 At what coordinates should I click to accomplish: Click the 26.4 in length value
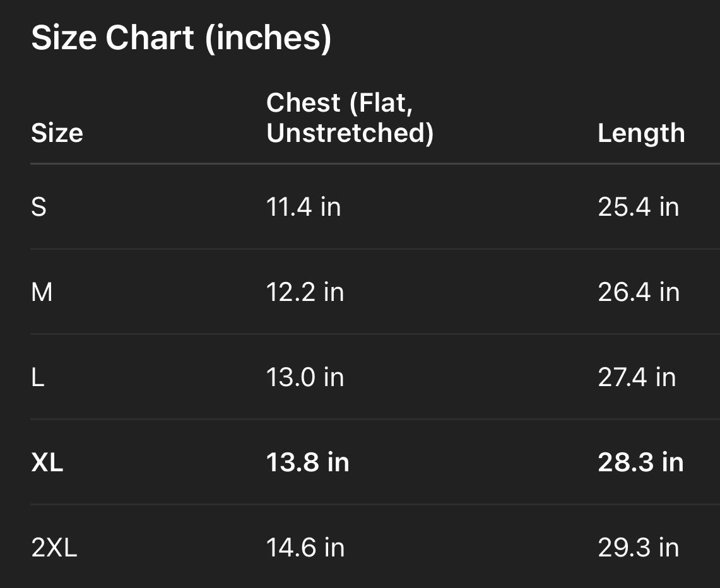coord(638,292)
